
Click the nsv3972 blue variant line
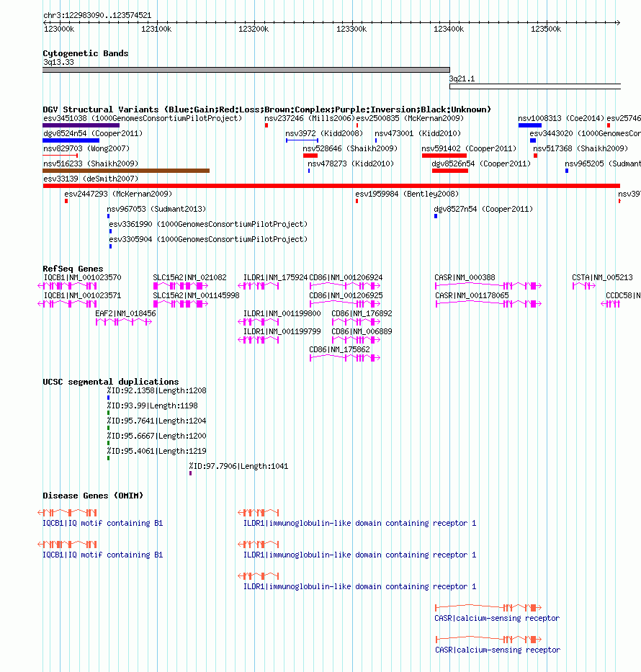302,140
